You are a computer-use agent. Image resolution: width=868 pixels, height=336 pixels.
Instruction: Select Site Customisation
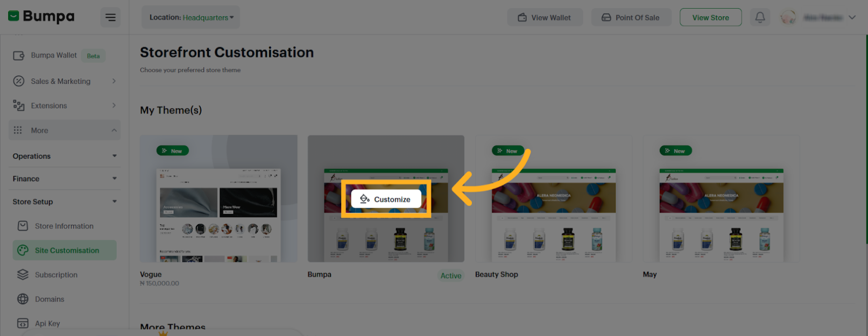(65, 251)
